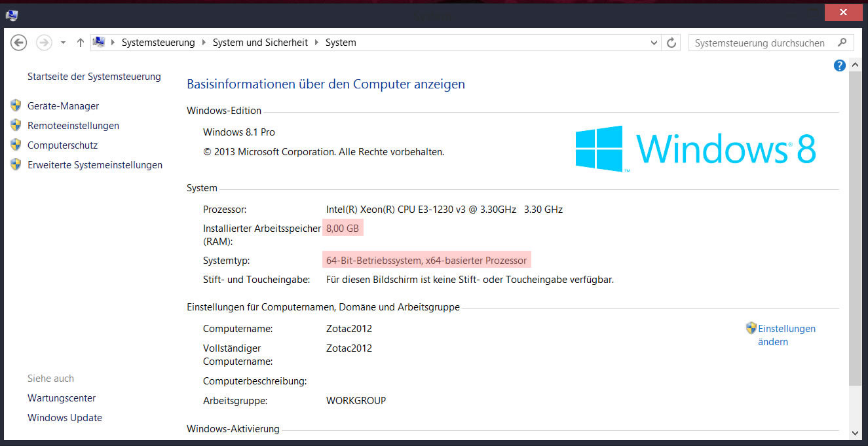
Task: Go up one level with Up arrow
Action: coord(80,43)
